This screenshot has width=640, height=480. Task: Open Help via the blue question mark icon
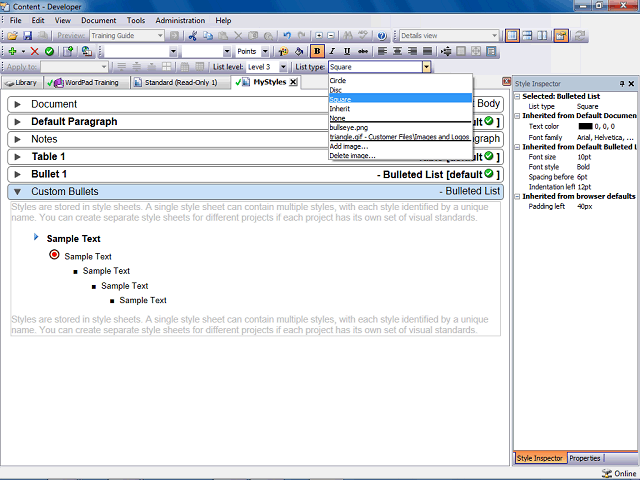(382, 36)
